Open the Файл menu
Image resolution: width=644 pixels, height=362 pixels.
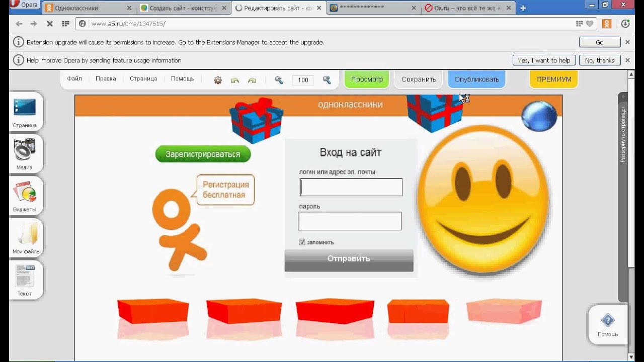point(74,79)
